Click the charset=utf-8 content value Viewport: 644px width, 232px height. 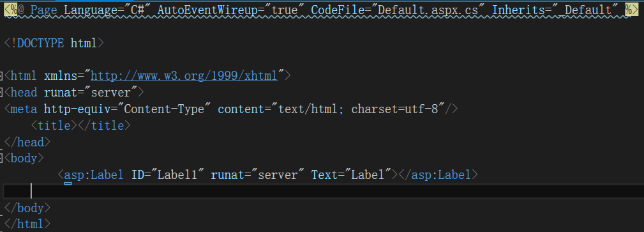(x=395, y=109)
